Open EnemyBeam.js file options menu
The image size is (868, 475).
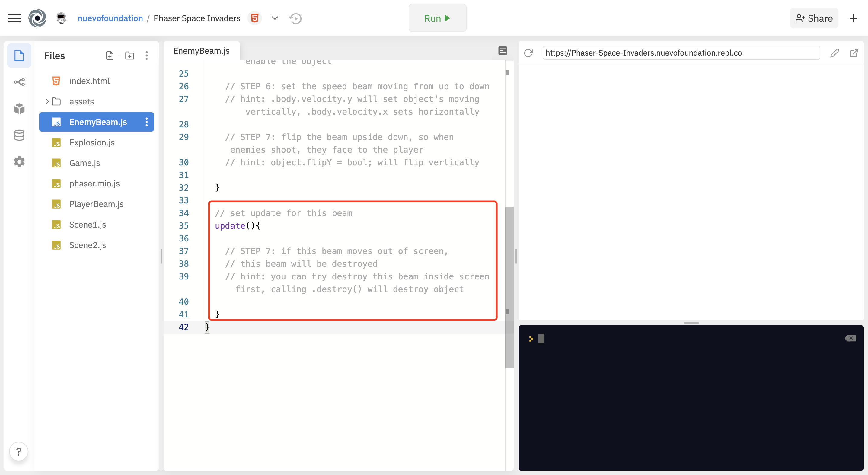pos(147,122)
